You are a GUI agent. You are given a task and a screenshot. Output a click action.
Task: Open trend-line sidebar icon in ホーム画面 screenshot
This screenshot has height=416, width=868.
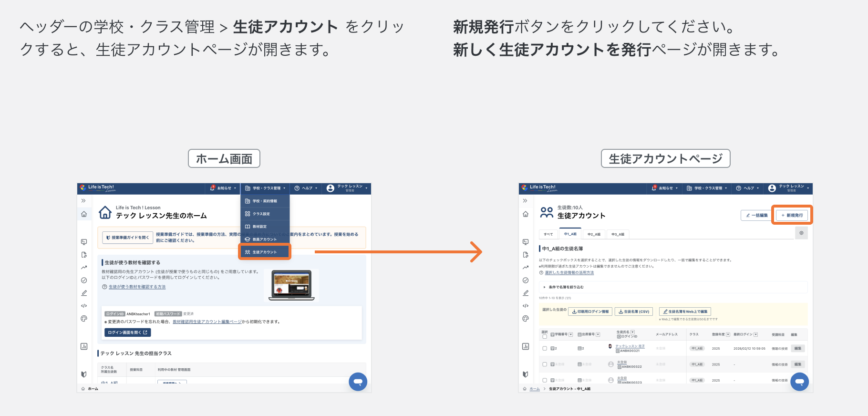84,268
